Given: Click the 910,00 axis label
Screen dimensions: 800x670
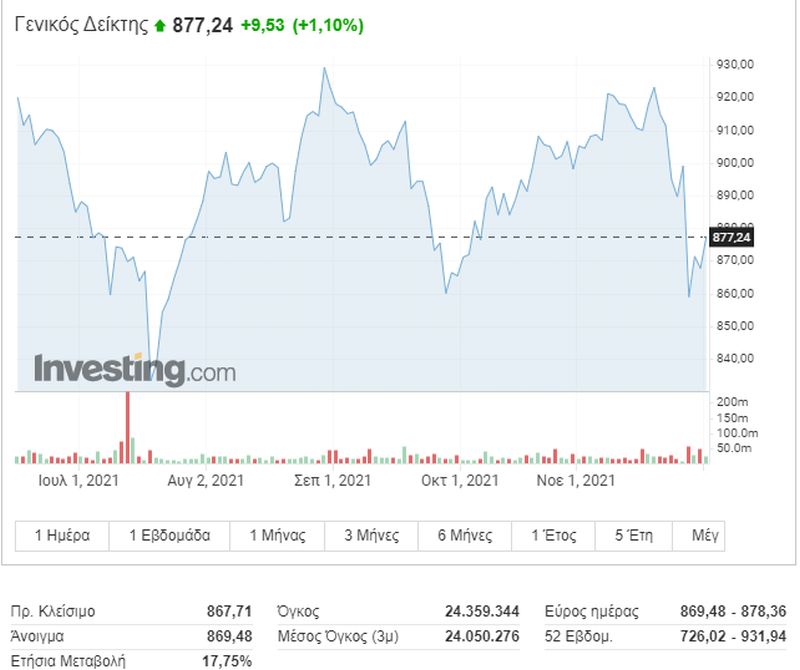Looking at the screenshot, I should point(735,130).
